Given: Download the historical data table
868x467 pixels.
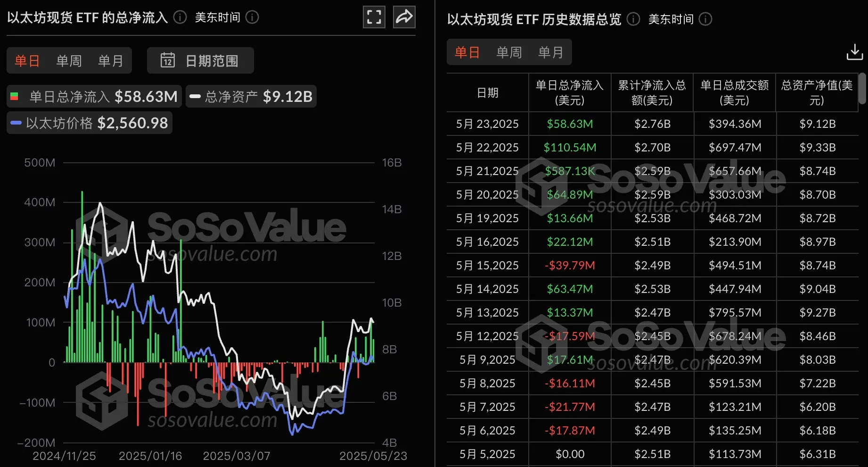Looking at the screenshot, I should point(854,52).
